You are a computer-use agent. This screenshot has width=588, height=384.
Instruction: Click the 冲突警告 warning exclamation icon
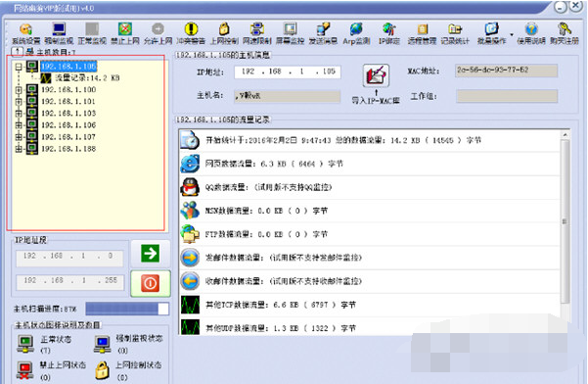coord(191,29)
